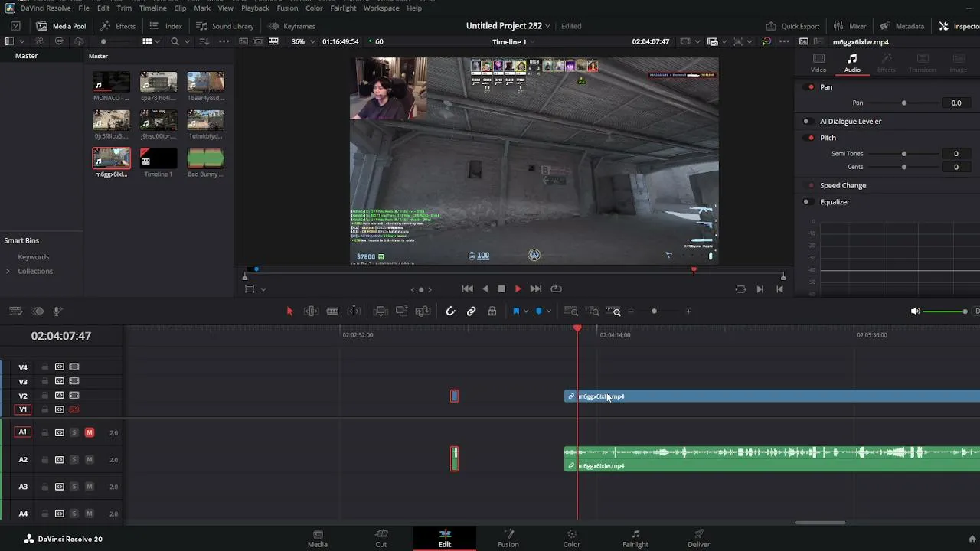Image resolution: width=980 pixels, height=551 pixels.
Task: Choose the Dynamic Trim Mode tool
Action: click(354, 311)
